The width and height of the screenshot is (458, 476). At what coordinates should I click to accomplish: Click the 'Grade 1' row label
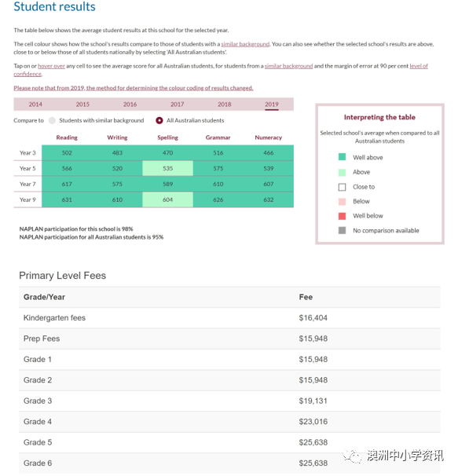38,360
